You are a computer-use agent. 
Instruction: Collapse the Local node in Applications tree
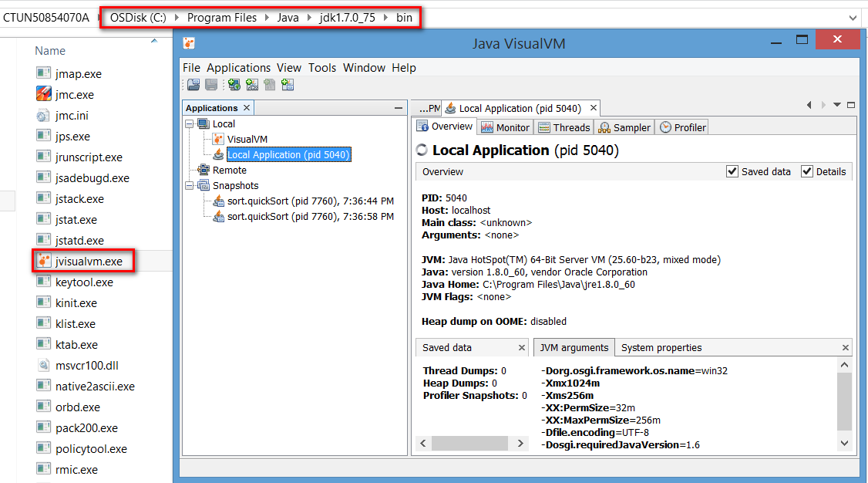tap(190, 124)
